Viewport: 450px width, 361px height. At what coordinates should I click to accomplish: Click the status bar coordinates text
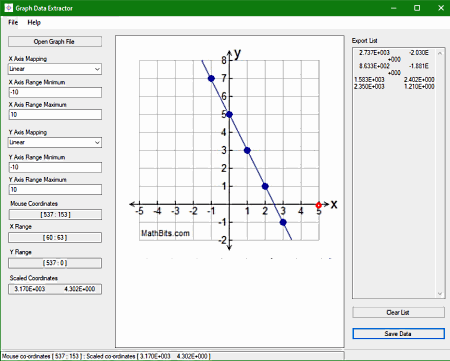tap(106, 356)
